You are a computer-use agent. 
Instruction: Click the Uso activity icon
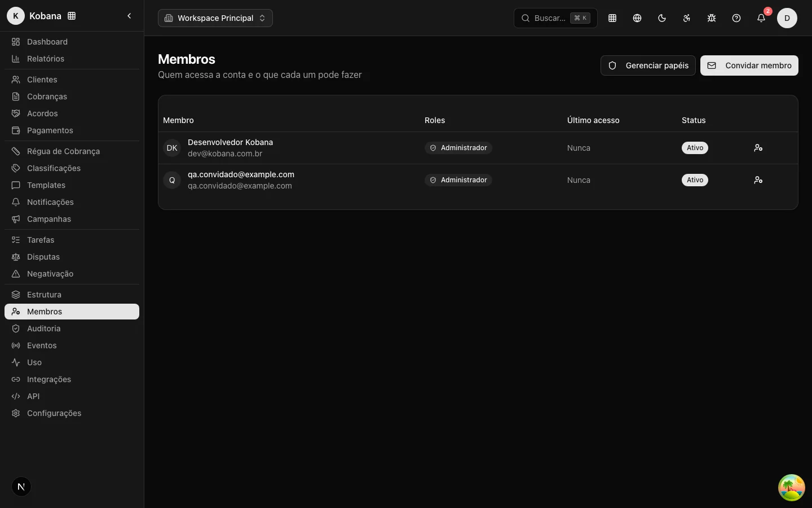pos(16,362)
